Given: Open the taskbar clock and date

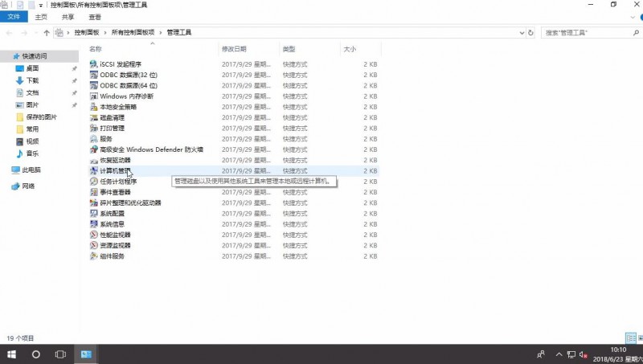Looking at the screenshot, I should click(618, 354).
